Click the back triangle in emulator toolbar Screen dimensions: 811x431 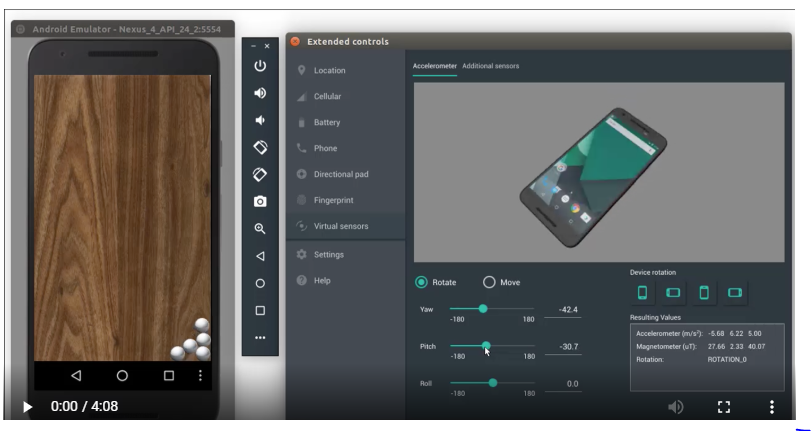(260, 256)
